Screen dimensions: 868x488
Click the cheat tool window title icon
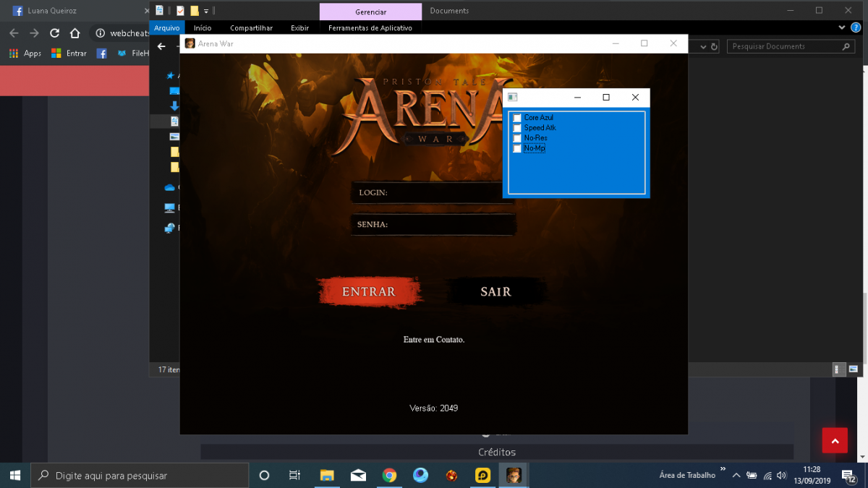point(513,98)
